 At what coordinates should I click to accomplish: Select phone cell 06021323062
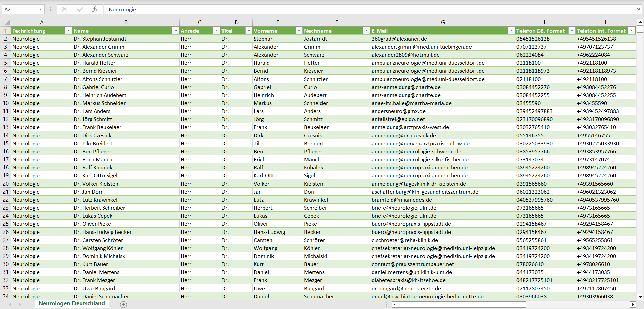coord(545,192)
